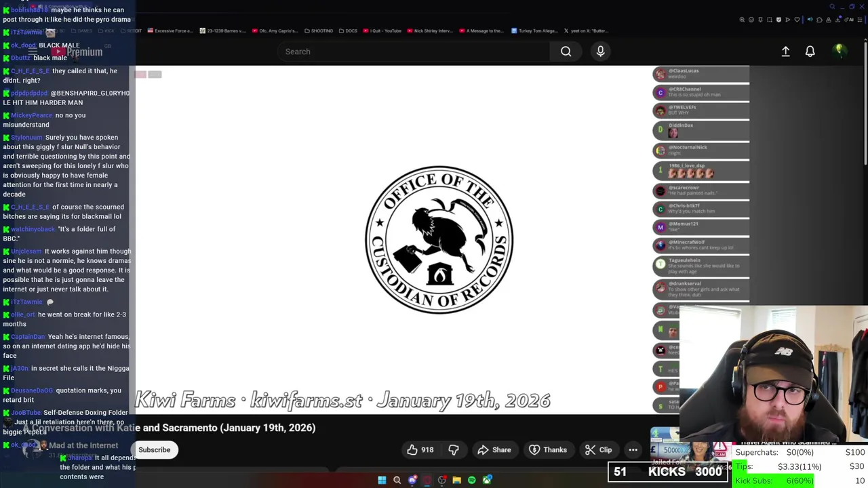Select DiddinDax chat replay message
This screenshot has width=868, height=488.
coord(701,129)
